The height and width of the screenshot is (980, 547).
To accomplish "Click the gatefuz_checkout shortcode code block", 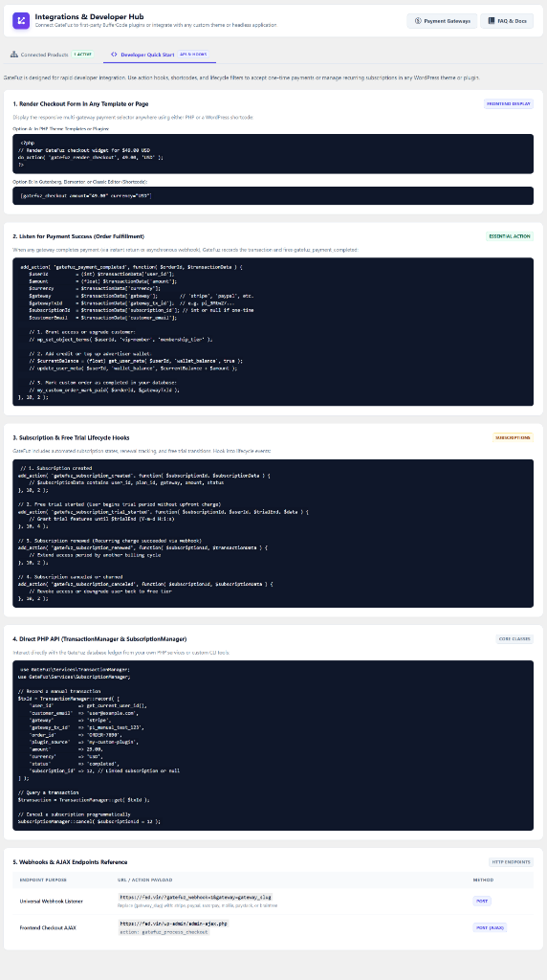I will [273, 195].
